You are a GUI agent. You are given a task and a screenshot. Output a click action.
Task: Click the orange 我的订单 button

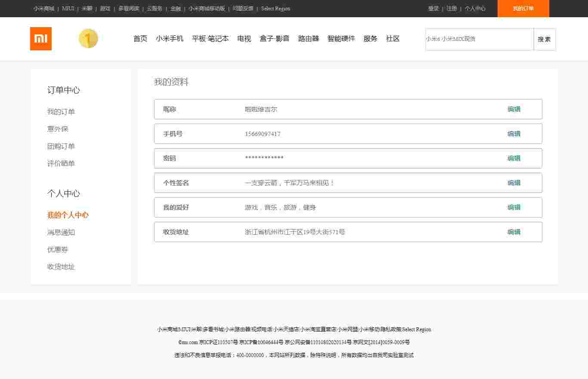pos(523,9)
